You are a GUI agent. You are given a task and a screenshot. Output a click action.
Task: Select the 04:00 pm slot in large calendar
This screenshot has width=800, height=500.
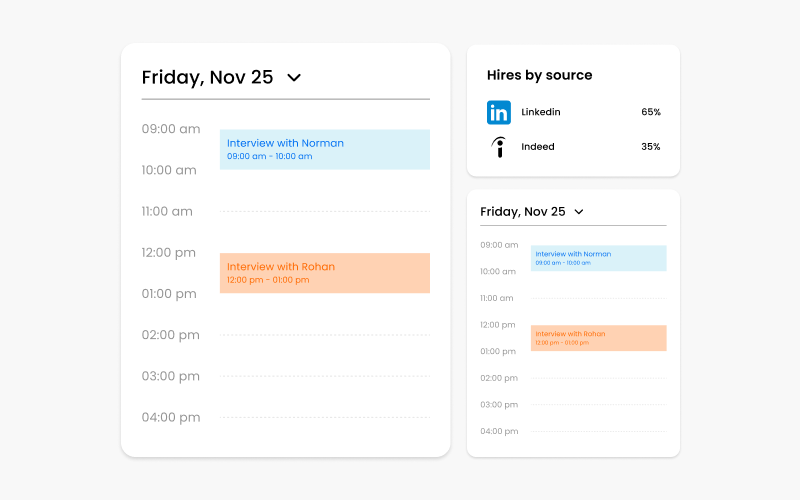coord(286,417)
